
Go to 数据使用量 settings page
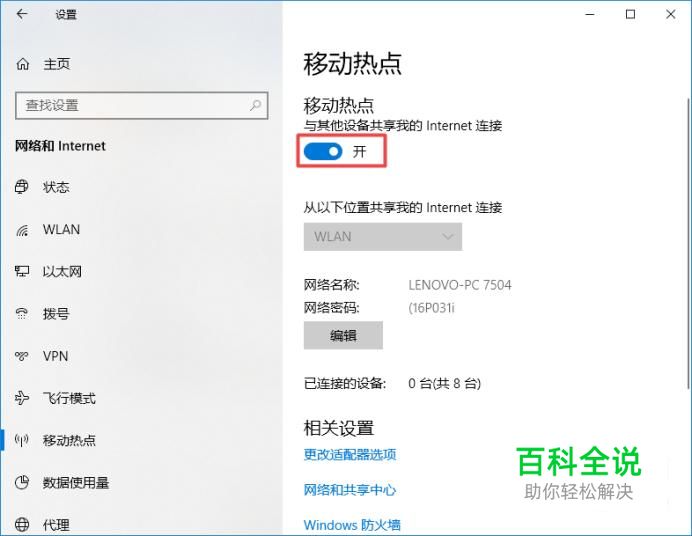(76, 483)
